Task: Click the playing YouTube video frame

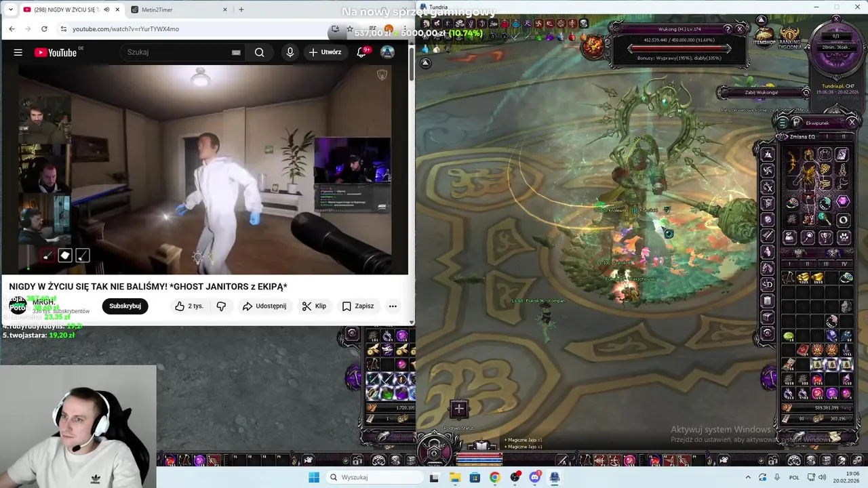Action: point(204,169)
